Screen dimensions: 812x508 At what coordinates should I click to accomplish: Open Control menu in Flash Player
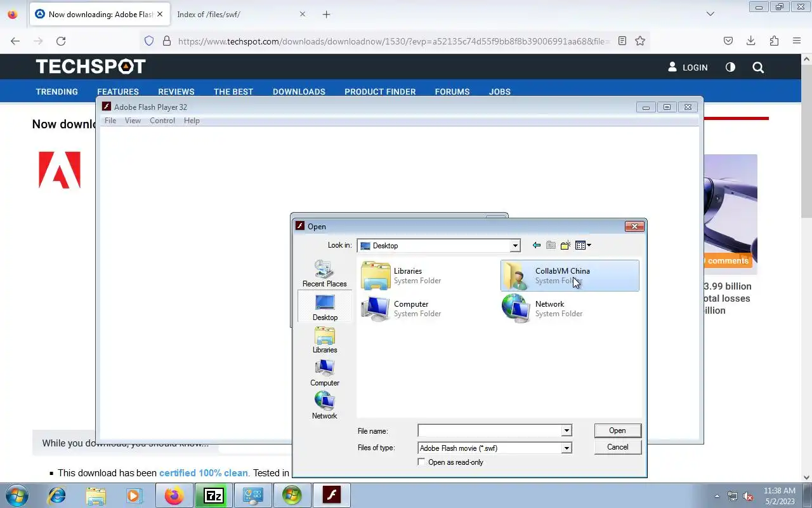tap(162, 121)
